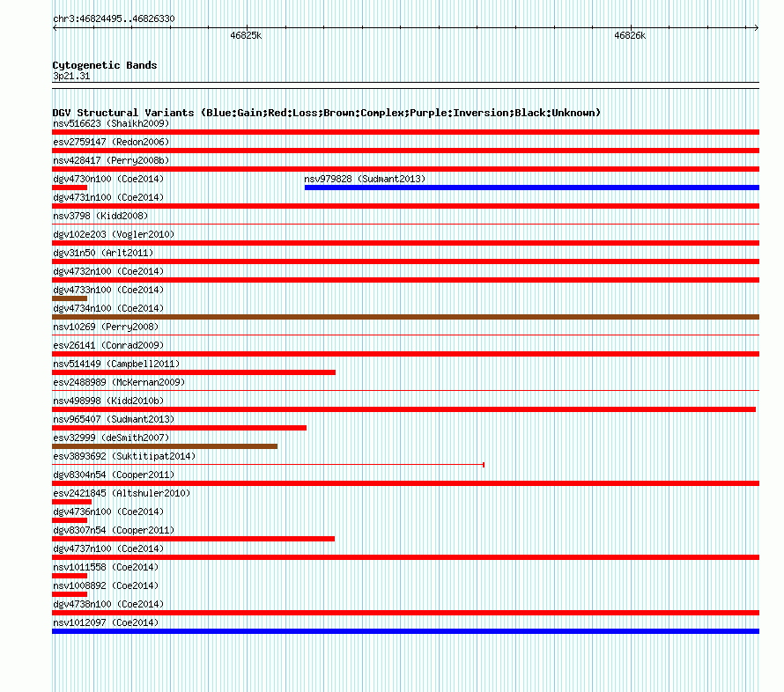Open esv32999 (deSmith2007) variant
Image resolution: width=784 pixels, height=692 pixels.
point(111,438)
